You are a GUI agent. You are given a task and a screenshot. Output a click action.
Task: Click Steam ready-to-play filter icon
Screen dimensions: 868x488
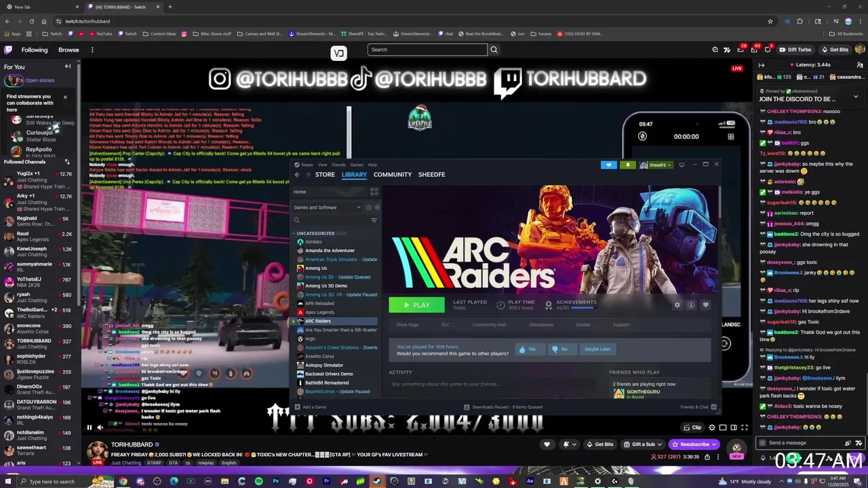coord(377,207)
